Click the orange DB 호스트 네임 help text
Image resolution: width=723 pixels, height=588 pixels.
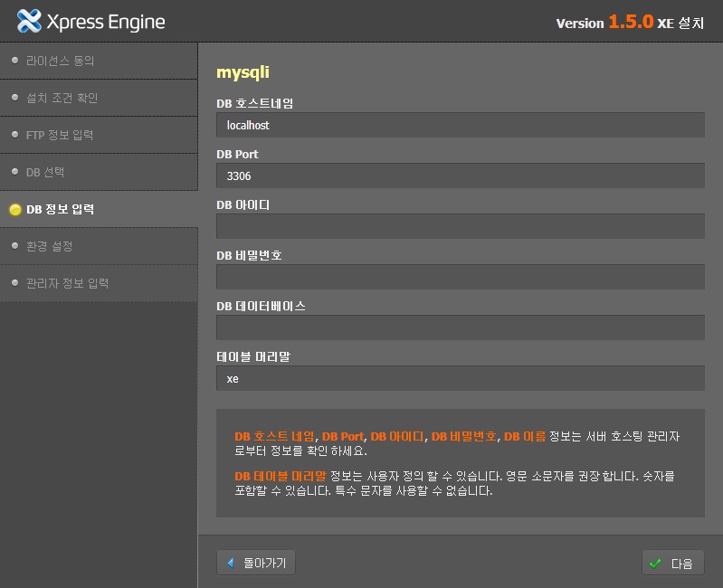[275, 436]
